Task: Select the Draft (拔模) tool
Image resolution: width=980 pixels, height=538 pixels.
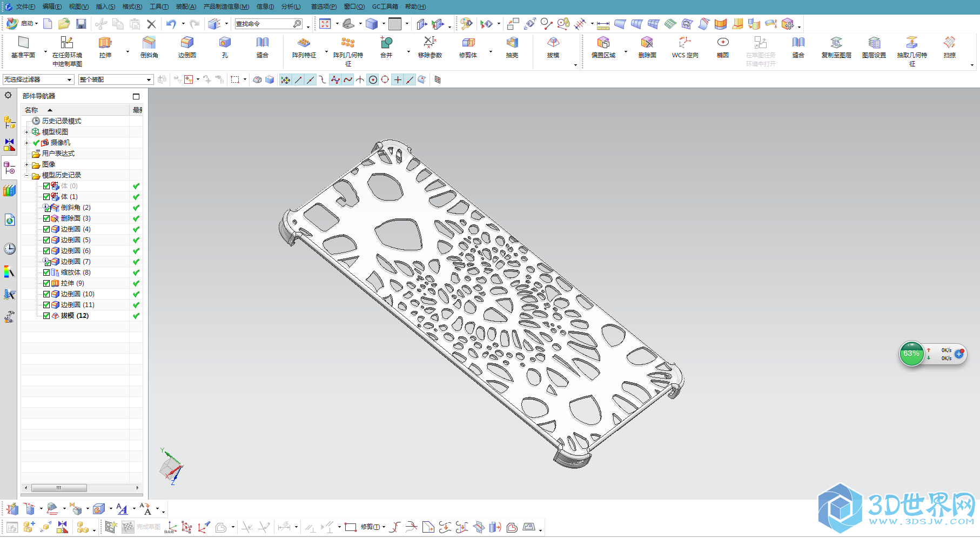Action: pyautogui.click(x=553, y=47)
